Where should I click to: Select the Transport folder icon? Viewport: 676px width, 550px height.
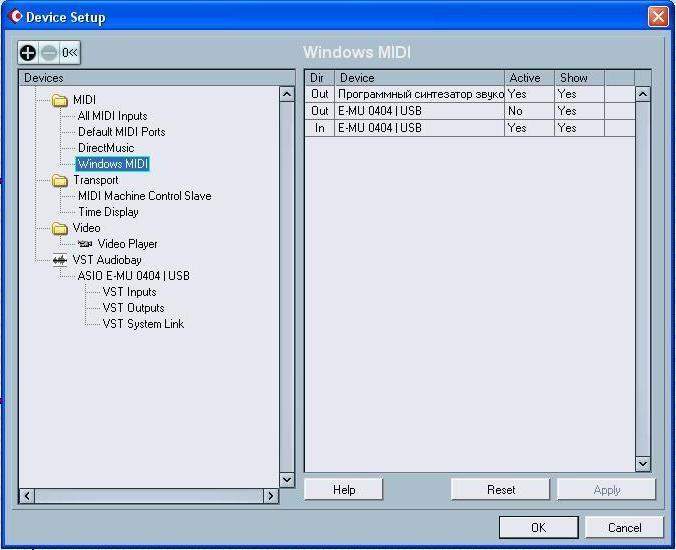(59, 180)
